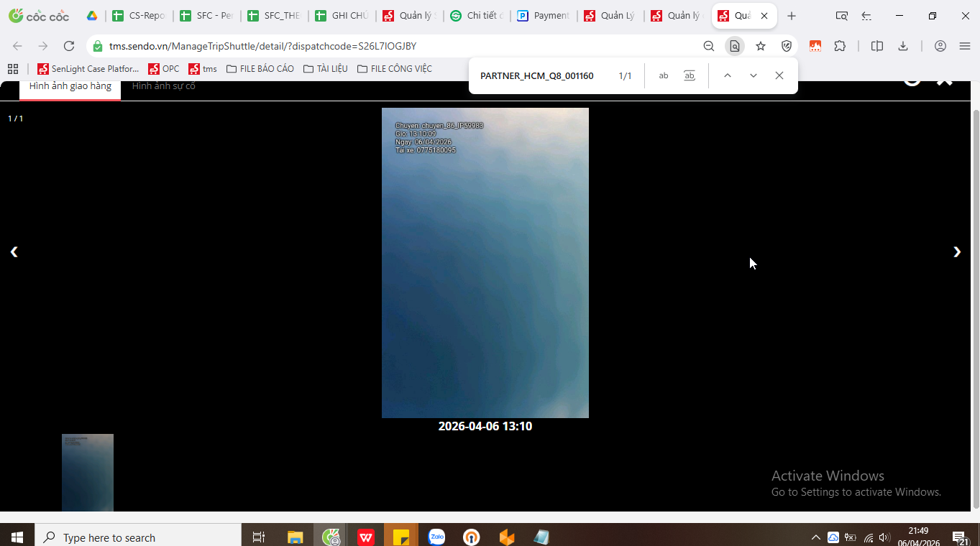980x546 pixels.
Task: Open a new browser tab
Action: tap(792, 16)
